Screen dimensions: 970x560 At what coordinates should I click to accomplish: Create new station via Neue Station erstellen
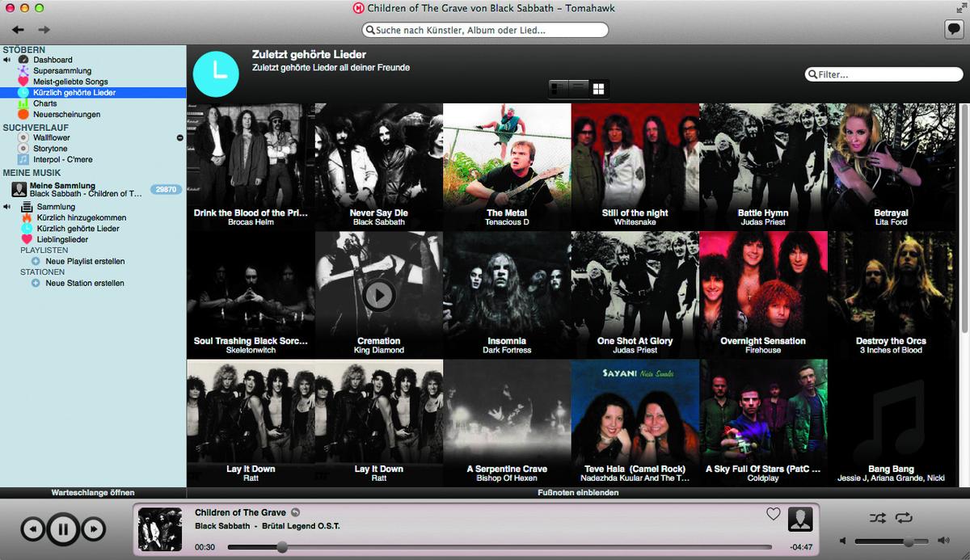coord(85,284)
